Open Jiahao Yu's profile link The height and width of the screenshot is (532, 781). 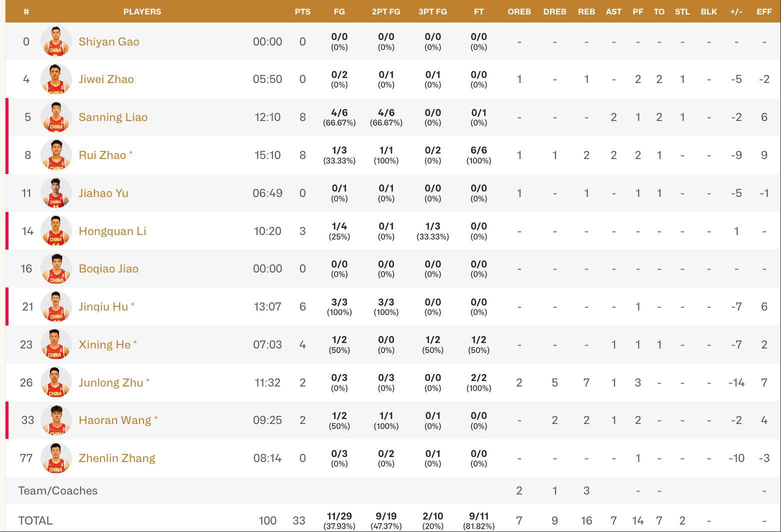pyautogui.click(x=103, y=193)
